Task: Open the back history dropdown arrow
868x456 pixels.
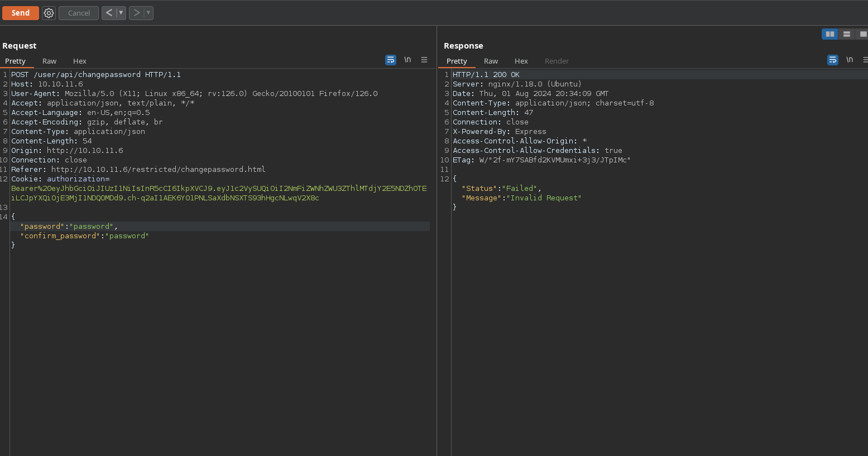Action: (x=121, y=13)
